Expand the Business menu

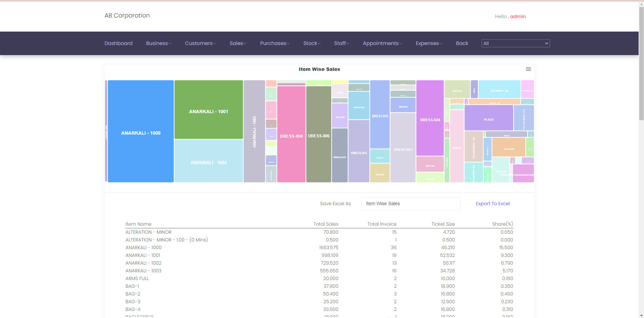pyautogui.click(x=158, y=43)
